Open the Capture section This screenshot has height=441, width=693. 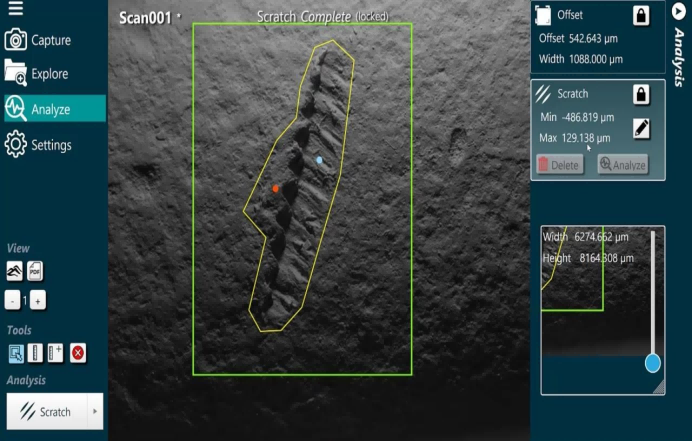click(x=54, y=40)
